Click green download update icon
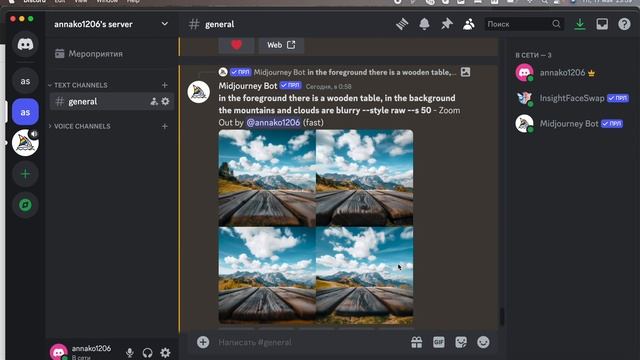 [580, 24]
